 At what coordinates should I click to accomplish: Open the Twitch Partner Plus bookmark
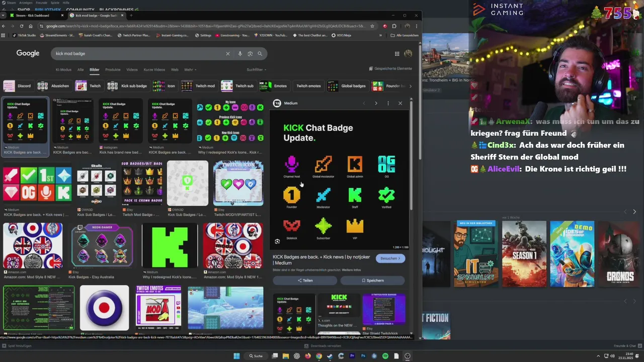tap(133, 35)
